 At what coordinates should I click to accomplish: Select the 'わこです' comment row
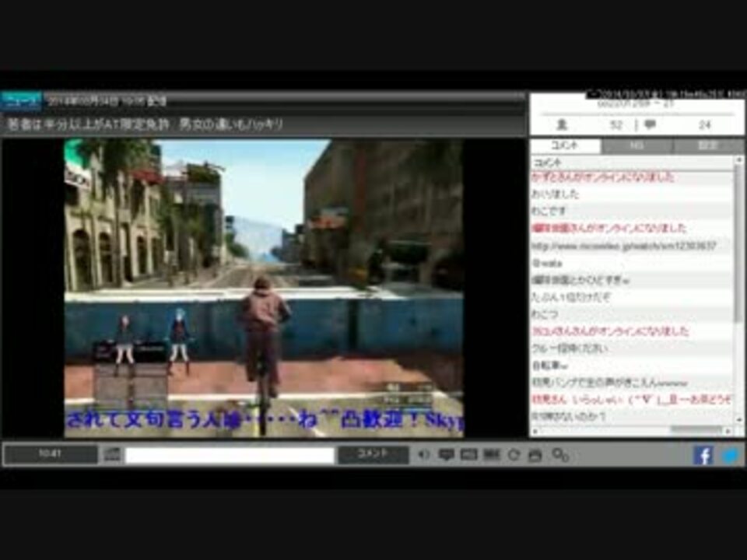click(x=632, y=211)
